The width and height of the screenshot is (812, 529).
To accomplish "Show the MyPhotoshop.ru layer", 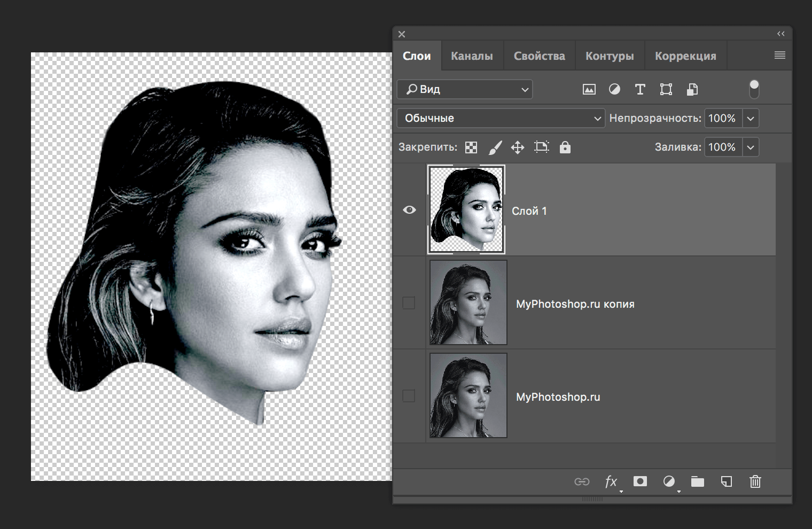I will point(409,396).
